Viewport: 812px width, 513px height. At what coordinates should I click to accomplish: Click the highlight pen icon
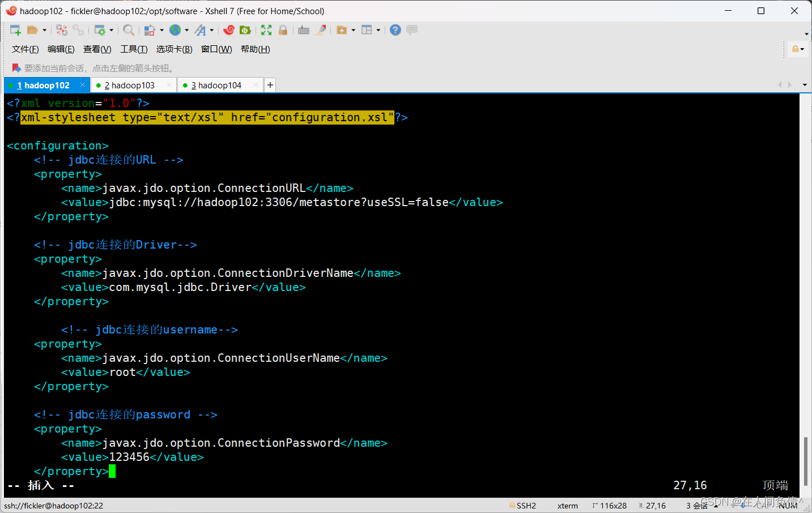tap(321, 30)
